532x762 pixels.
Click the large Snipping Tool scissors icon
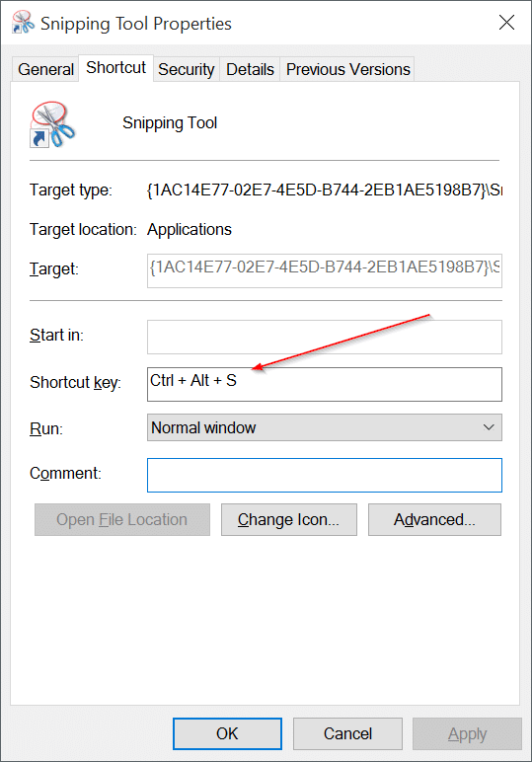52,124
